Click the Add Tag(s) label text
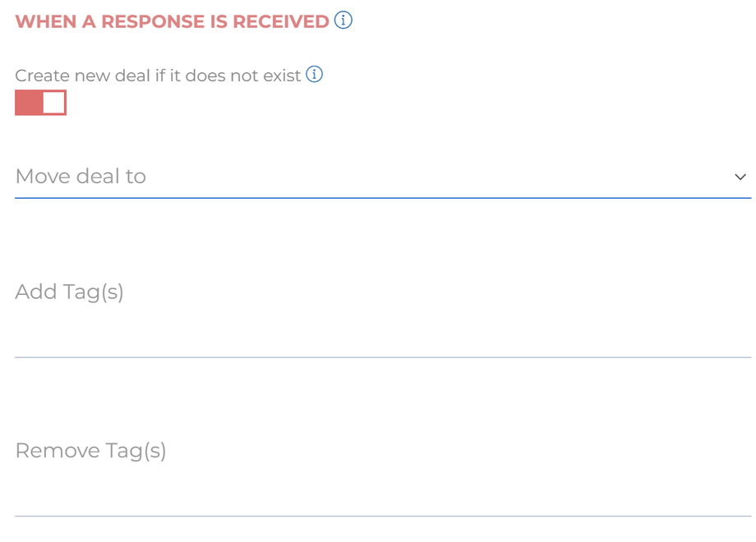This screenshot has height=542, width=756. click(x=69, y=292)
